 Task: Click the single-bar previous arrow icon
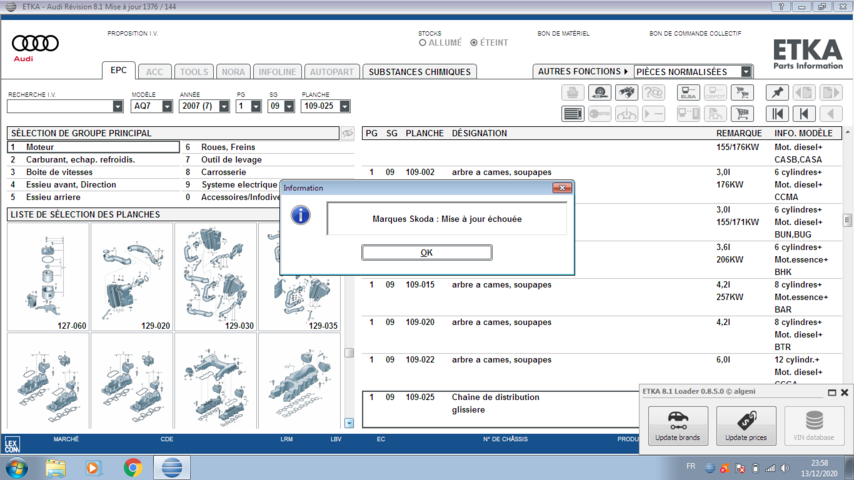(x=804, y=114)
